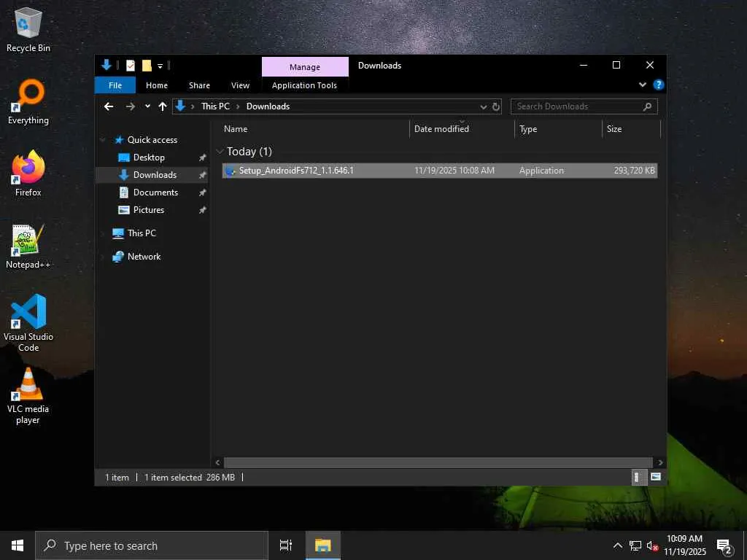
Task: Open the recent locations dropdown
Action: tap(147, 106)
